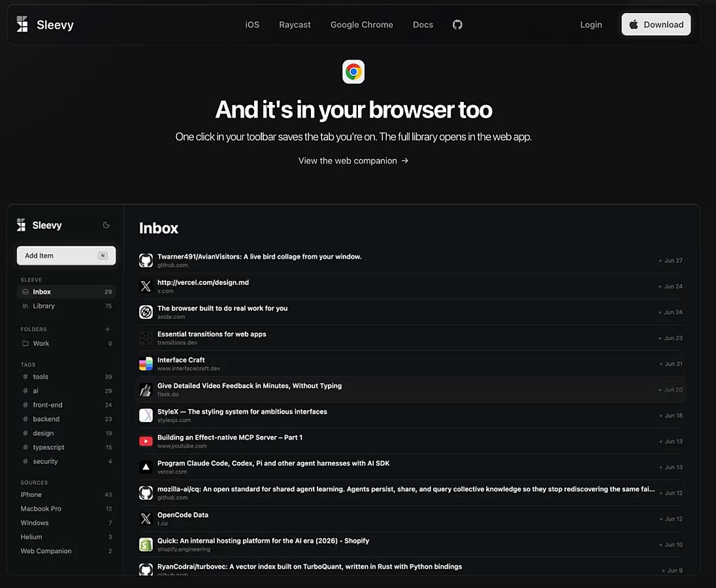Filter by the front-end tag
The width and height of the screenshot is (716, 588).
pos(66,405)
